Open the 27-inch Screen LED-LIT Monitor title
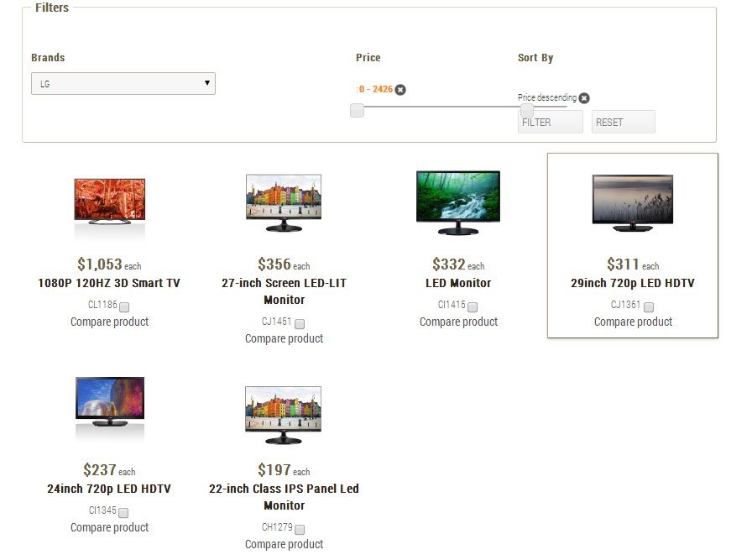 pos(284,291)
